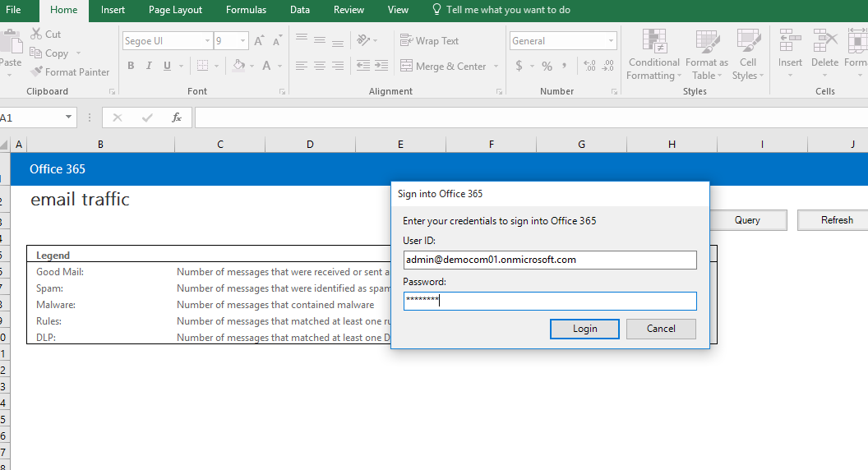Image resolution: width=868 pixels, height=470 pixels.
Task: Open the Page Layout tab
Action: coord(175,10)
